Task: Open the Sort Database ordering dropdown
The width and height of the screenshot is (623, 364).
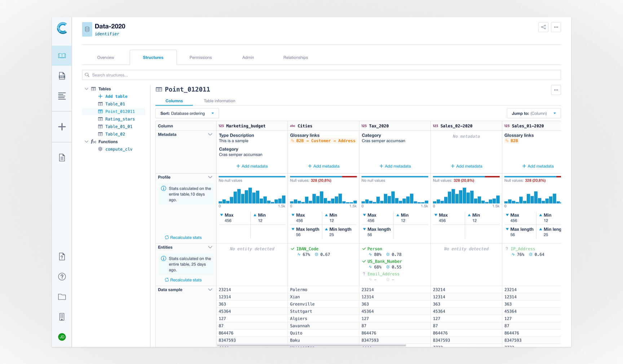Action: point(187,113)
